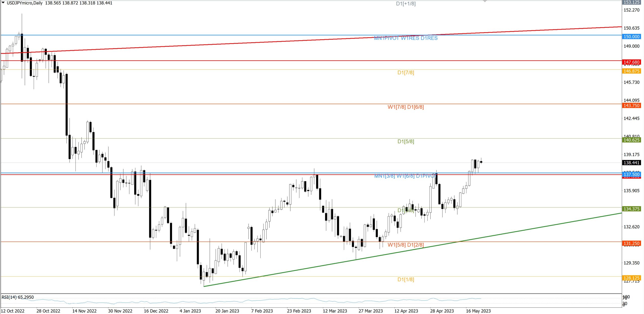644x314 pixels.
Task: Select the green 140.625 price tag
Action: tap(631, 140)
